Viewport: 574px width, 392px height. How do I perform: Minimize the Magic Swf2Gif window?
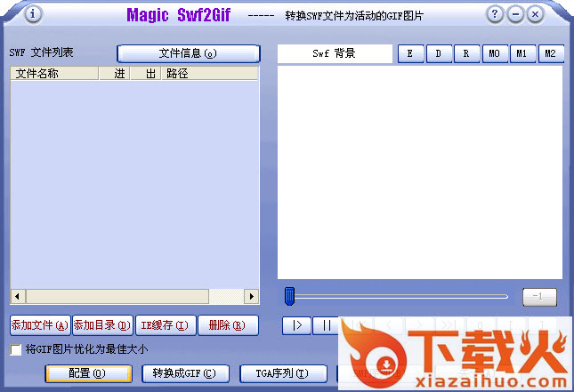click(x=515, y=14)
